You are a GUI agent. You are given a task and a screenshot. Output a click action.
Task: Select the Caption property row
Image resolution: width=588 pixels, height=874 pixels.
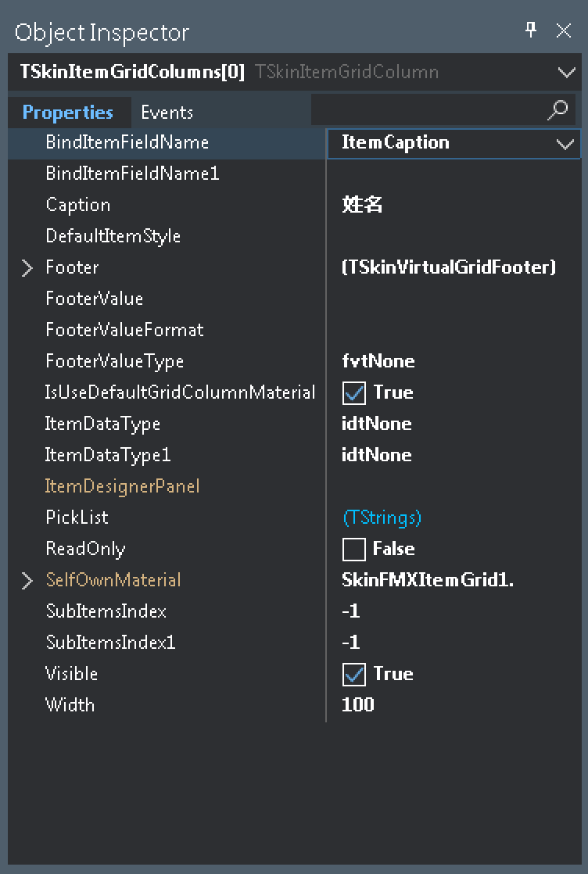[78, 205]
